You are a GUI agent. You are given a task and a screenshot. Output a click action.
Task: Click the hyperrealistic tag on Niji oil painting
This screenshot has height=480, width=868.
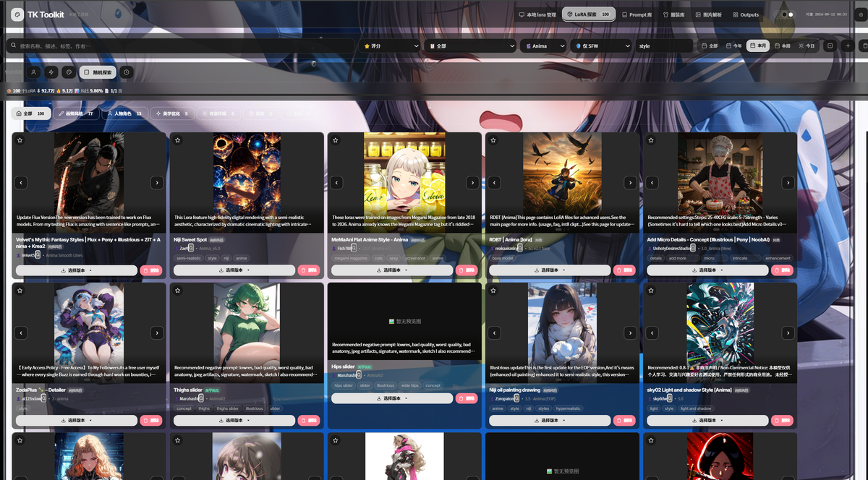569,408
